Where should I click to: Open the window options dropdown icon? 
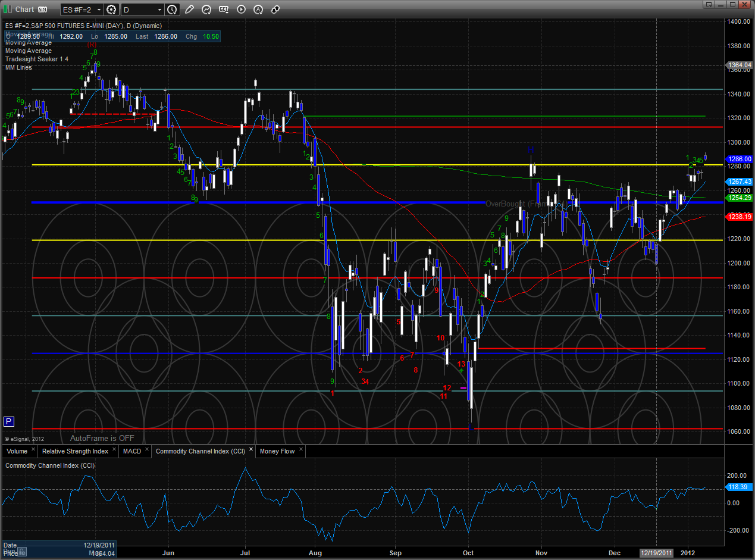(709, 5)
